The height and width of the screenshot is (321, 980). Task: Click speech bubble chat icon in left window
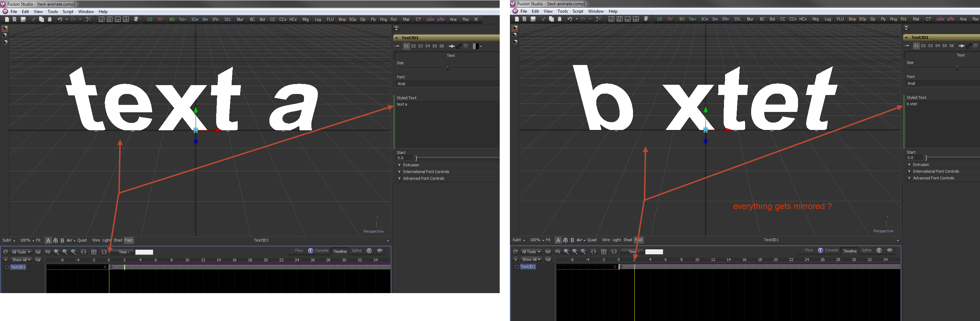[x=380, y=251]
